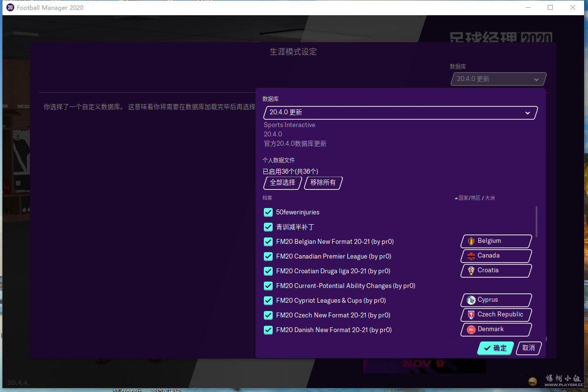The image size is (588, 392).
Task: Click the Canada flag icon
Action: click(x=471, y=256)
